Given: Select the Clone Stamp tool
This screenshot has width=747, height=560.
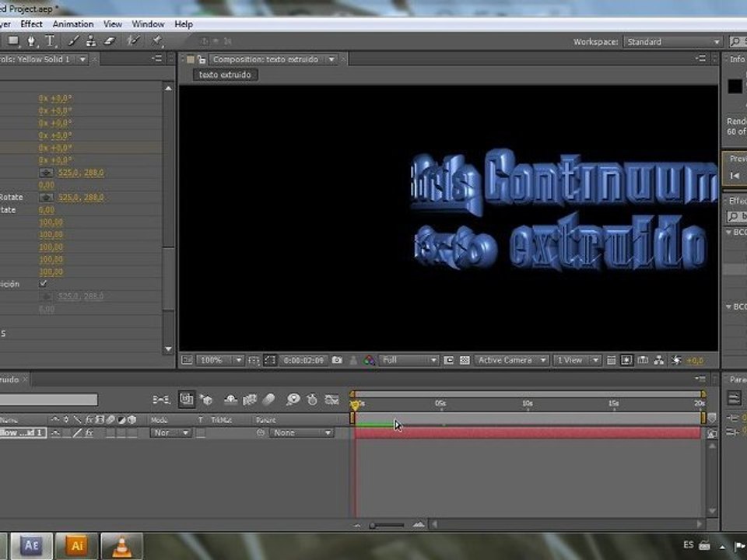Looking at the screenshot, I should click(91, 41).
